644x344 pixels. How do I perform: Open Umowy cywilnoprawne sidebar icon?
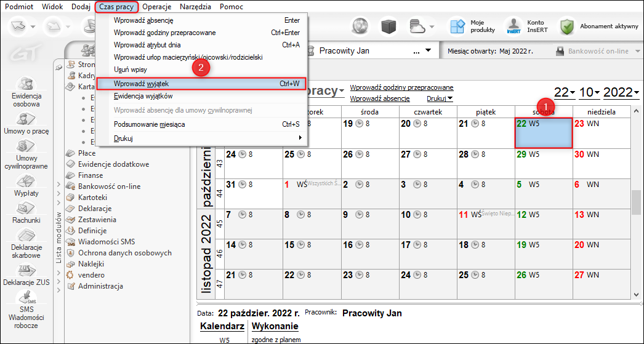tap(26, 154)
